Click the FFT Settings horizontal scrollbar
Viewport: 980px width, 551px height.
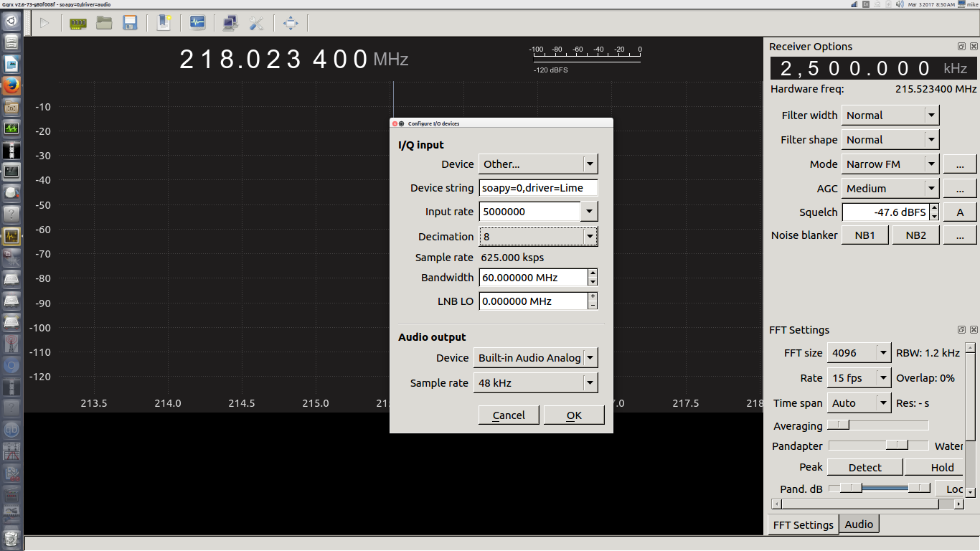867,504
